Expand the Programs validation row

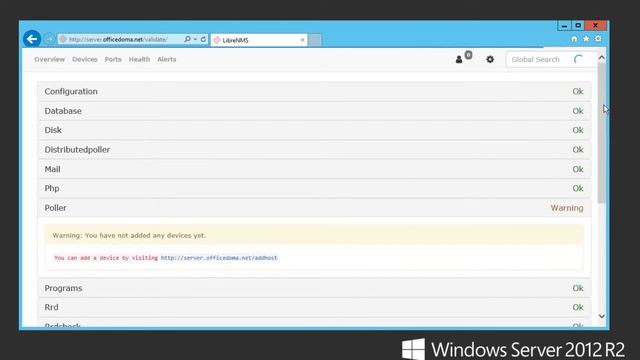(314, 288)
